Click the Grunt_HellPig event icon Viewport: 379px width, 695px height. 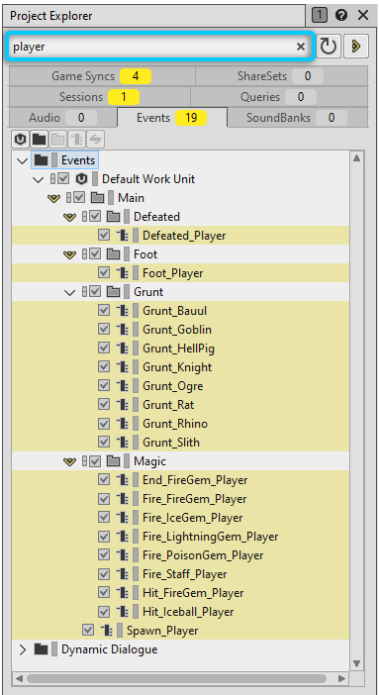pos(122,348)
